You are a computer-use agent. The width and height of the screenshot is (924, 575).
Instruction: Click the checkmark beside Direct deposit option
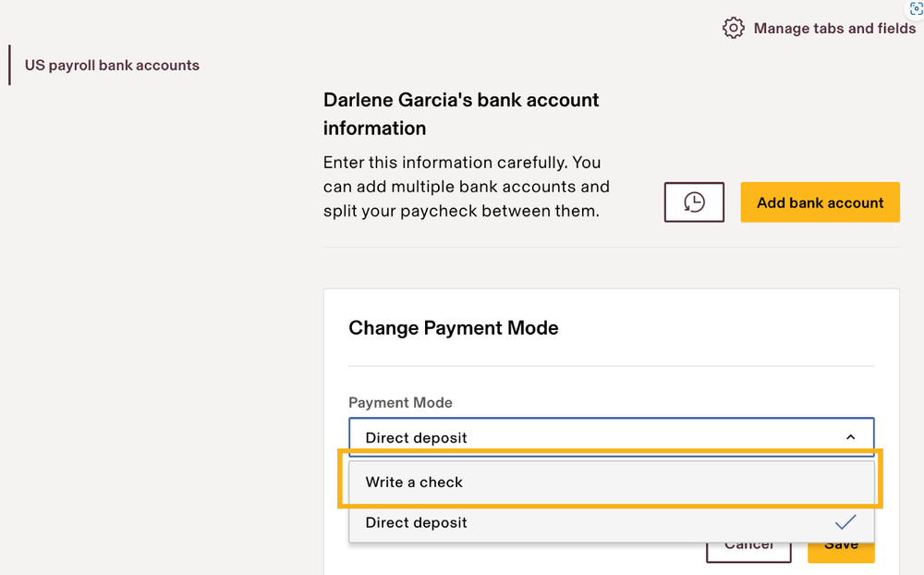click(845, 522)
